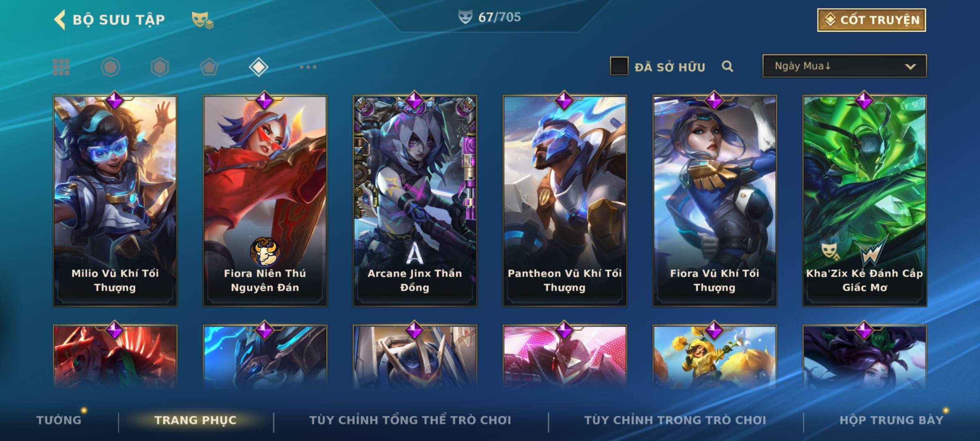Screen dimensions: 980x441
Task: Select the diamond rarity filter icon
Action: point(258,67)
